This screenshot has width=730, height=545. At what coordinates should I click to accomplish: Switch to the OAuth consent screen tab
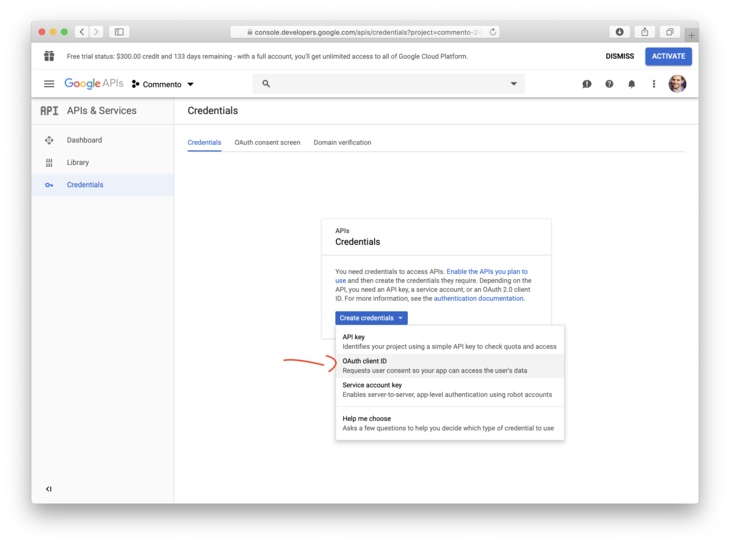click(267, 142)
